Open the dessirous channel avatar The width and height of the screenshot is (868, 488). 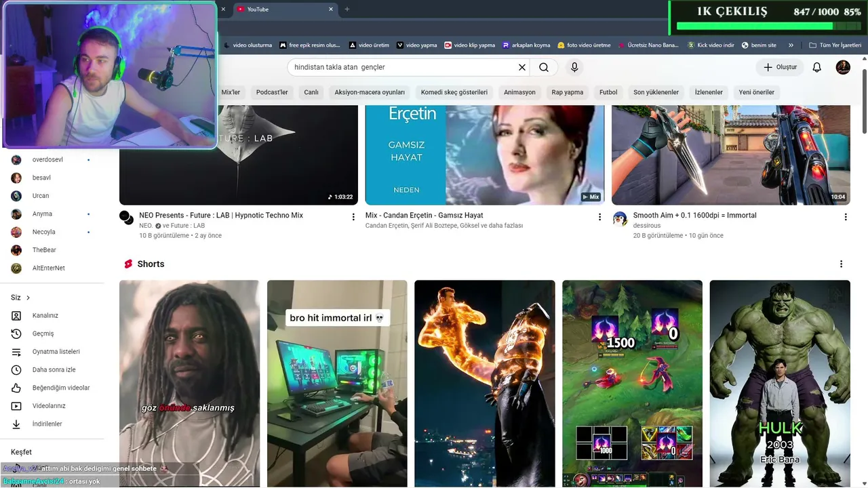pyautogui.click(x=620, y=218)
